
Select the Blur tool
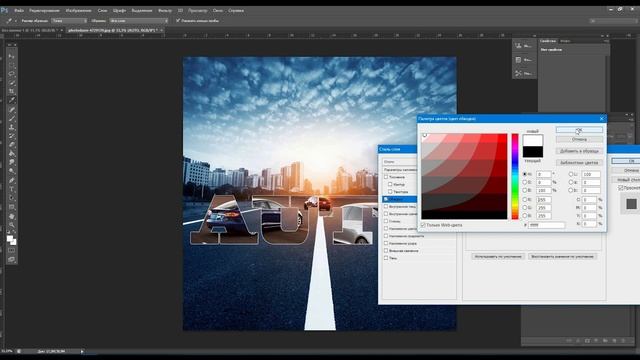11,162
